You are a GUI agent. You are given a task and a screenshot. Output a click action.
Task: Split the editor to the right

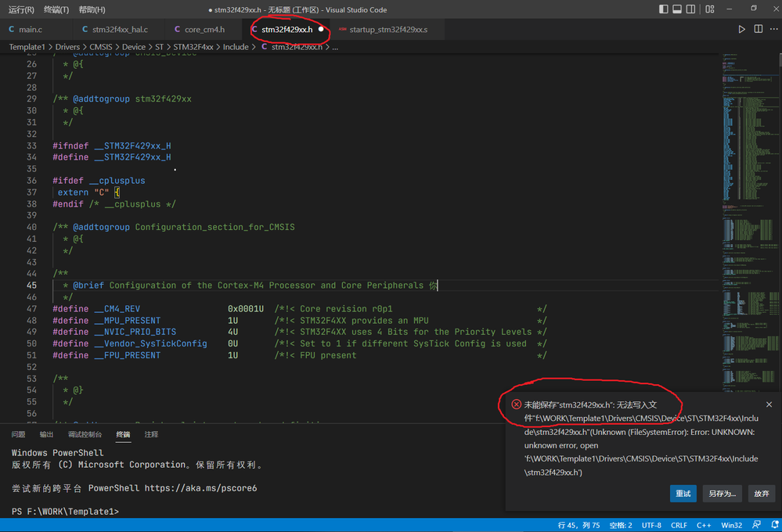pos(758,30)
